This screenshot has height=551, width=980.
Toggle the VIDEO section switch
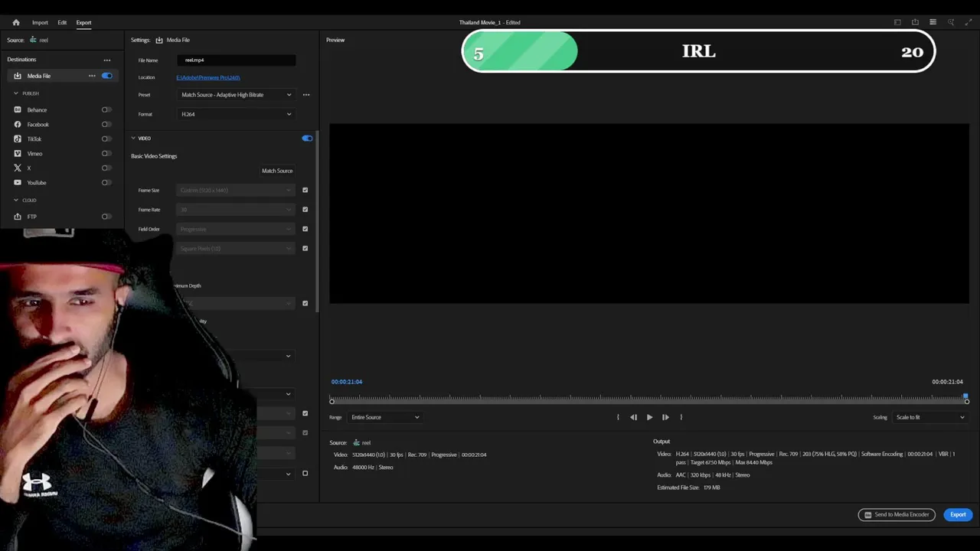tap(307, 139)
